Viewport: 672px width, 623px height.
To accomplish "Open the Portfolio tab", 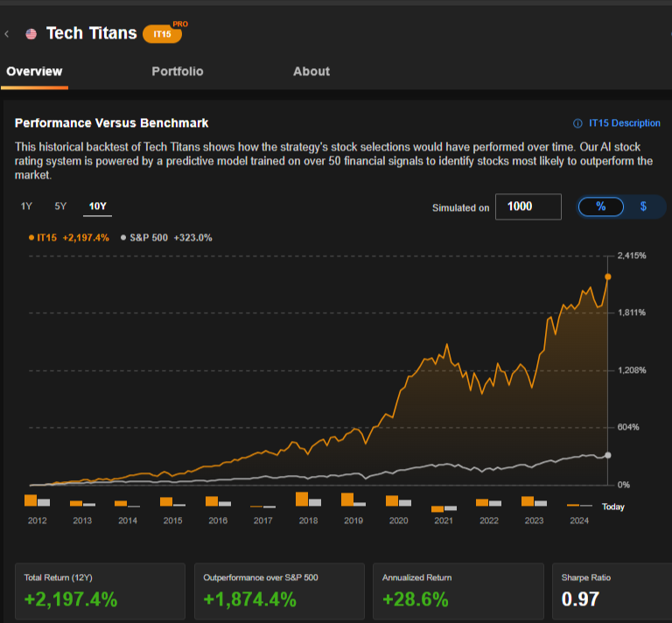I will 177,72.
